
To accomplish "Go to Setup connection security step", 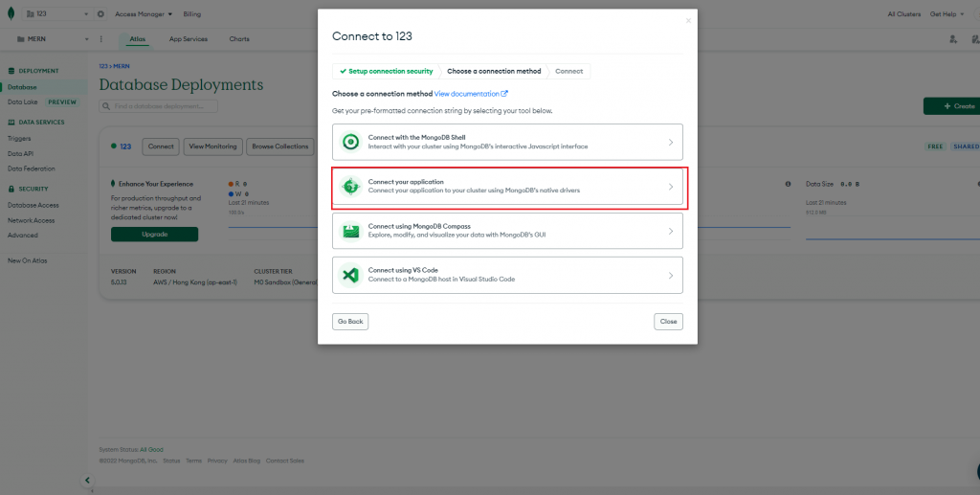I will coord(386,71).
